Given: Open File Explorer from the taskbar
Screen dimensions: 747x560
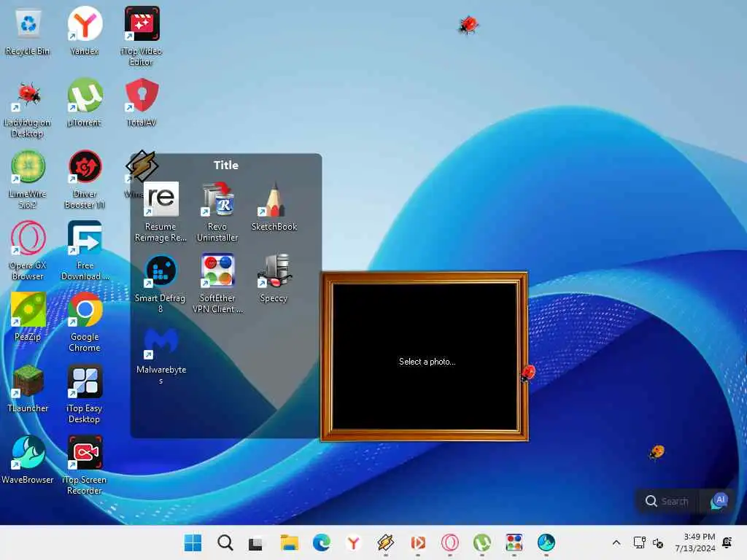Looking at the screenshot, I should (289, 542).
